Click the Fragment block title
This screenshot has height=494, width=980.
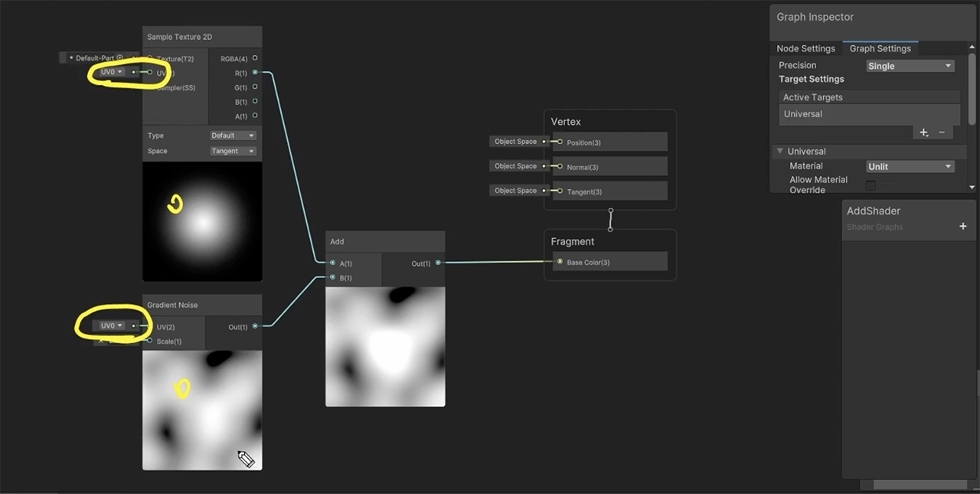click(573, 241)
